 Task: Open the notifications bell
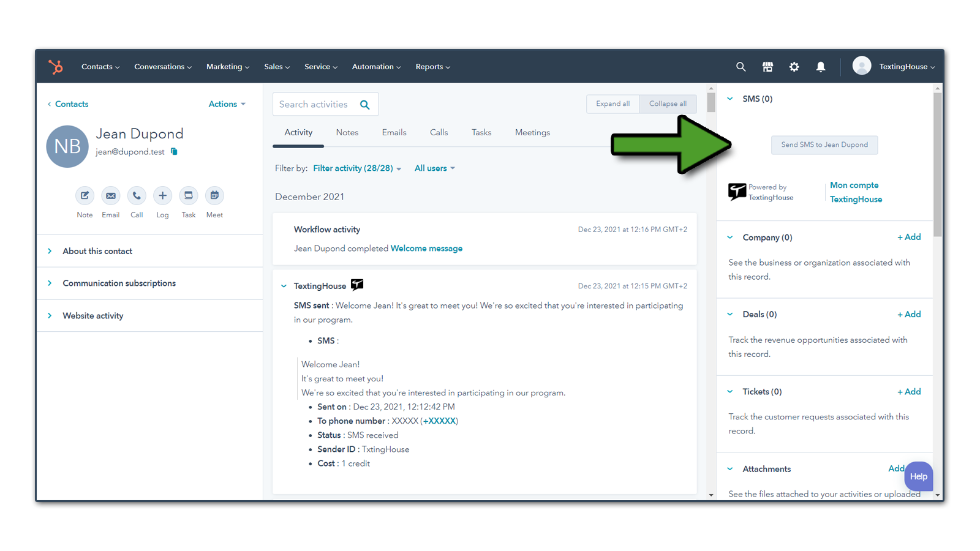[x=821, y=66]
